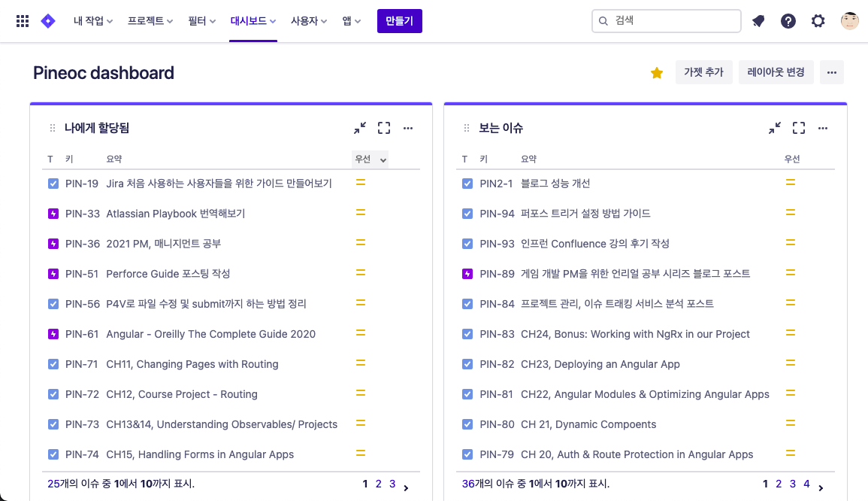This screenshot has height=501, width=868.
Task: Click 키 column header in 나에게 할당됨
Action: click(x=69, y=159)
